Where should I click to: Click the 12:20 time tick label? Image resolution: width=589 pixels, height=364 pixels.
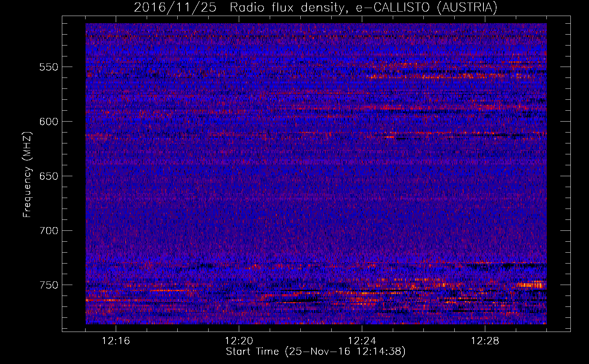click(x=239, y=341)
